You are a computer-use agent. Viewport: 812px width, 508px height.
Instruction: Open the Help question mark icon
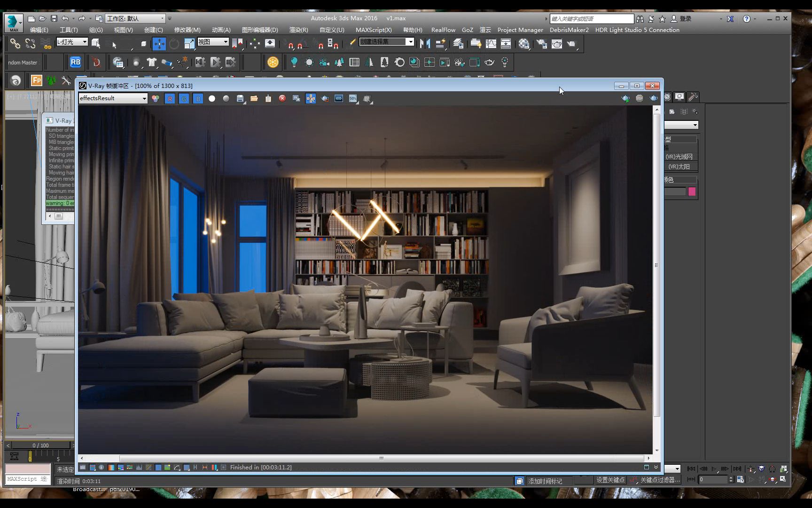(746, 19)
